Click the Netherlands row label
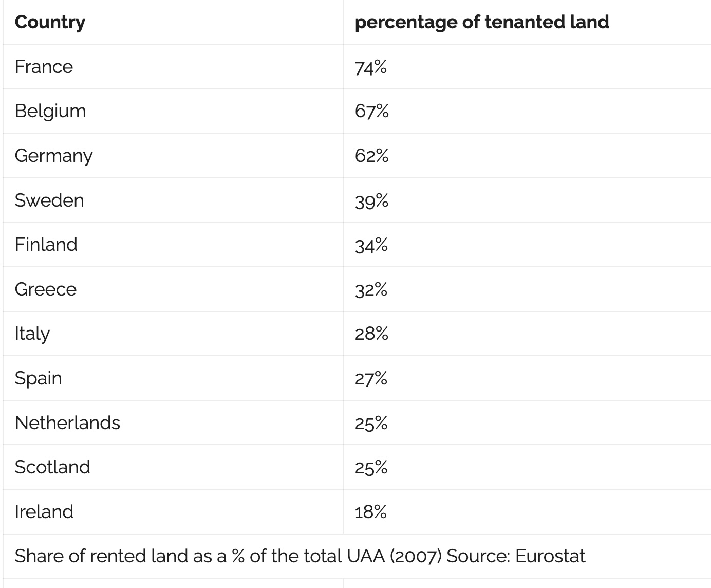 (x=67, y=423)
